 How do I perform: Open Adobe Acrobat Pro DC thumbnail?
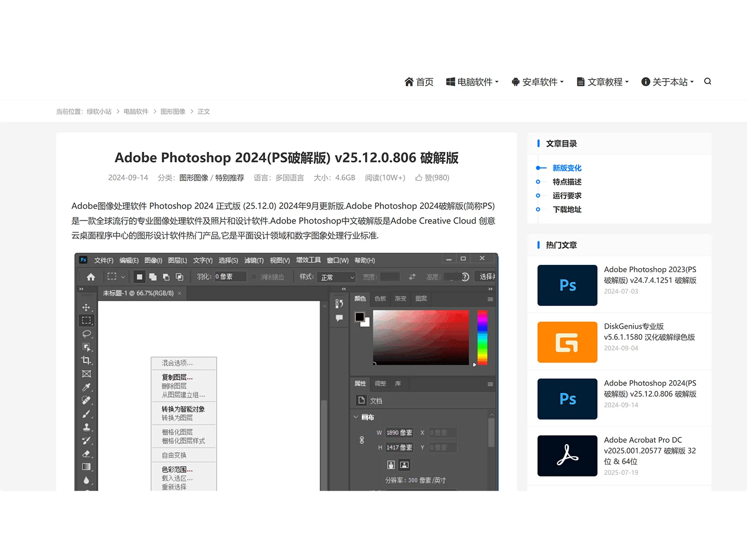(568, 456)
